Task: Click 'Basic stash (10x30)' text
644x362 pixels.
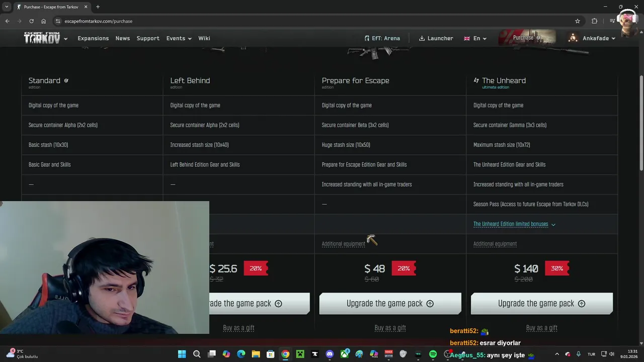Action: (48, 145)
